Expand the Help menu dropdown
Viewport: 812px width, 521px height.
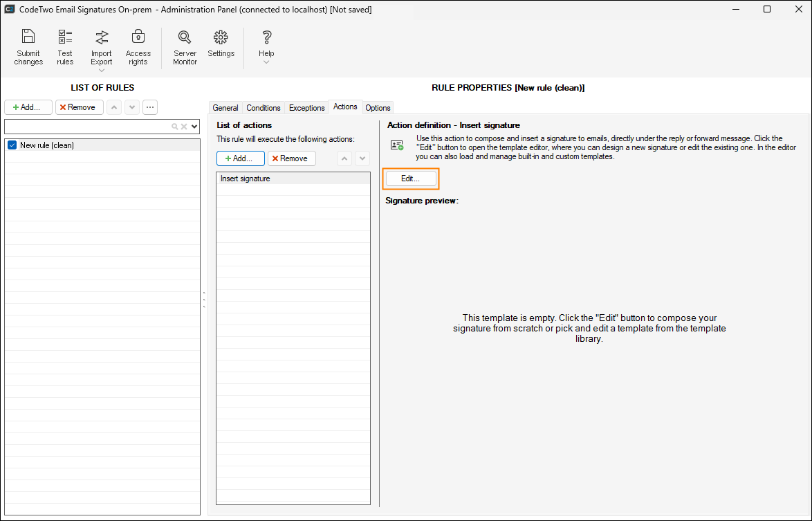[266, 62]
